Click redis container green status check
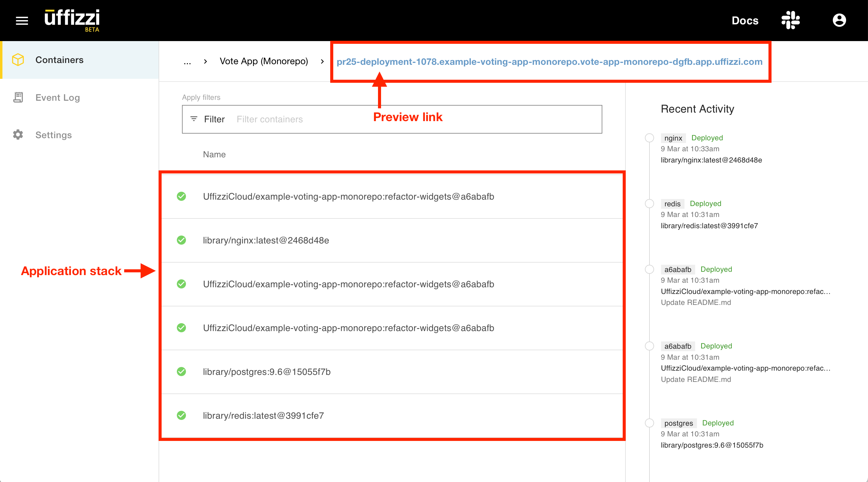Image resolution: width=868 pixels, height=482 pixels. pos(181,415)
